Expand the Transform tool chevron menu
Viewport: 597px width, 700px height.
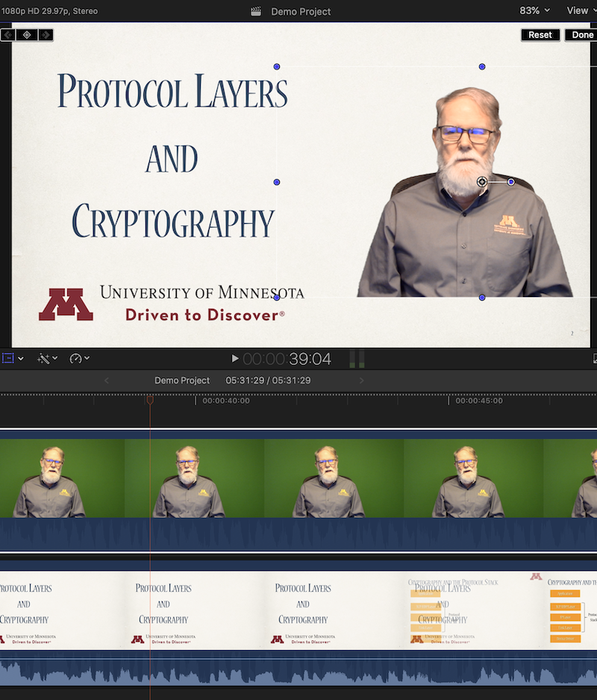pos(21,359)
